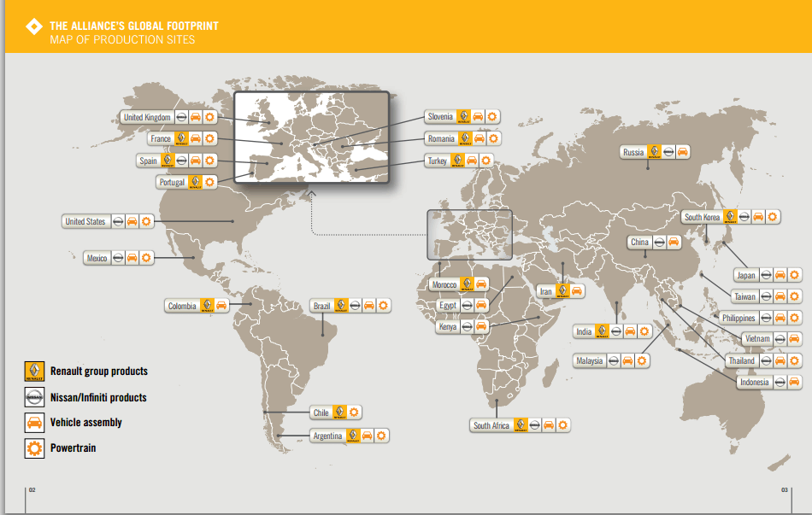Click the car icon on Philippines label

click(780, 318)
